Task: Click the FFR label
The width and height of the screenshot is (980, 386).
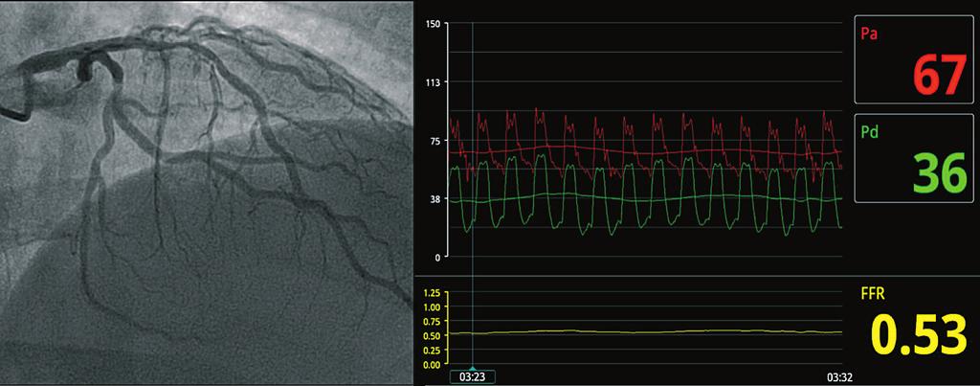Action: click(x=872, y=295)
